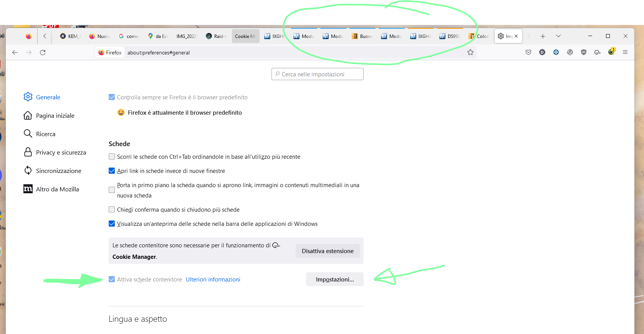
Task: Bookmark this page with the star icon
Action: 470,53
